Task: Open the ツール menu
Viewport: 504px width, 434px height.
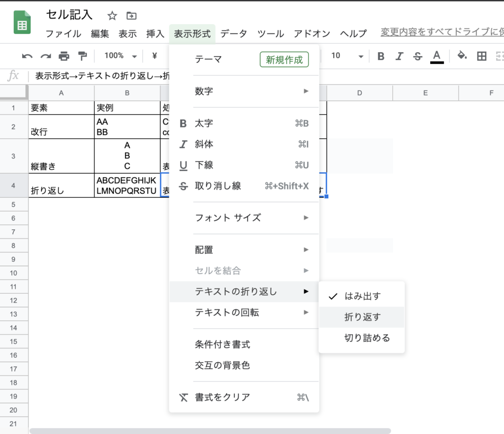Action: coord(271,33)
